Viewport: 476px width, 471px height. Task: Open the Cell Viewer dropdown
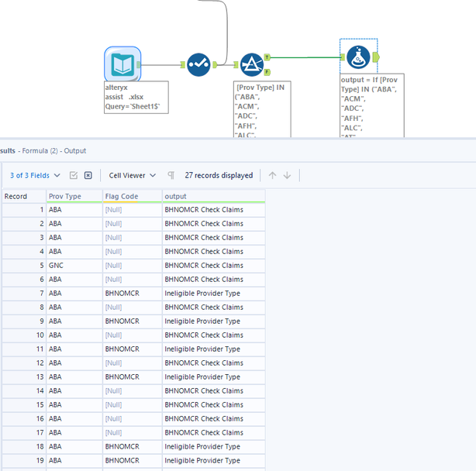pyautogui.click(x=133, y=175)
